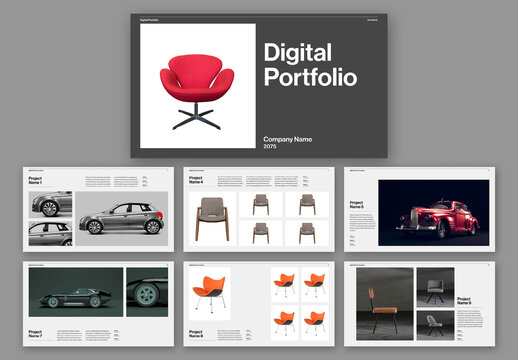
Task: Click the 'Company Name' text on cover slide
Action: point(288,139)
